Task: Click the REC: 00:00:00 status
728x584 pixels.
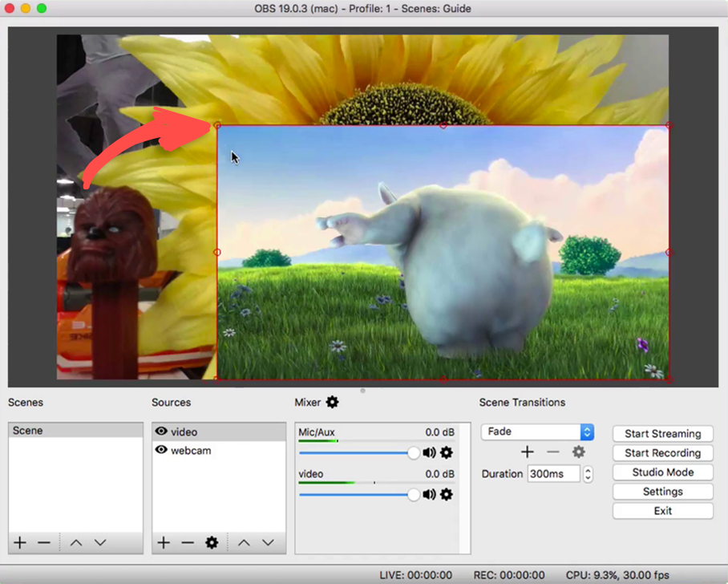Action: pyautogui.click(x=509, y=575)
